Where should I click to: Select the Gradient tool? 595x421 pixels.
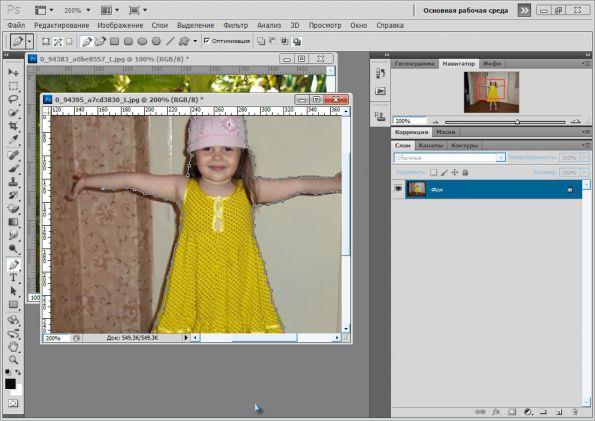click(13, 222)
